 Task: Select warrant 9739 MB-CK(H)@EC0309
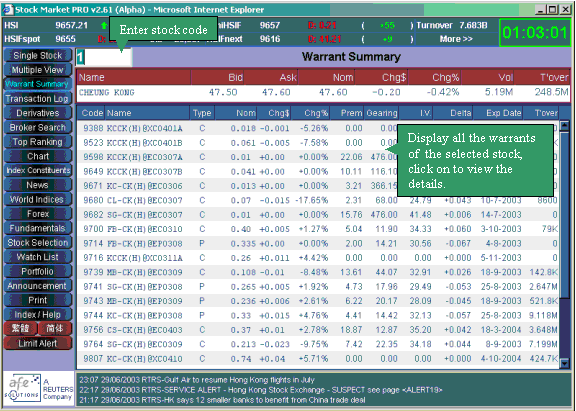coord(318,272)
